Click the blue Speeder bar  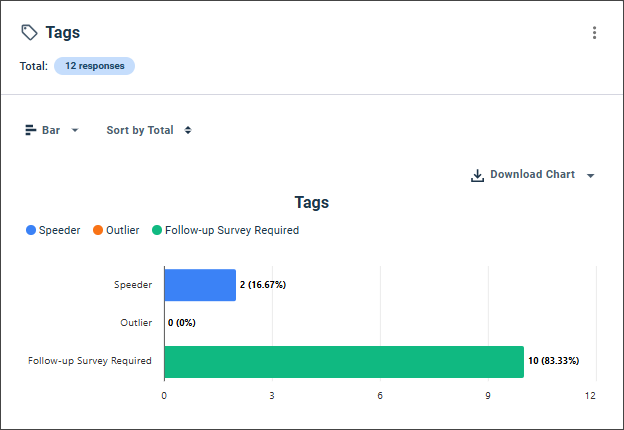200,285
